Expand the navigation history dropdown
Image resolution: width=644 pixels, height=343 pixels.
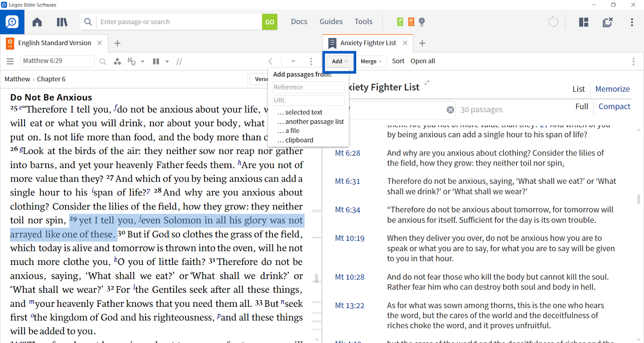[x=293, y=62]
